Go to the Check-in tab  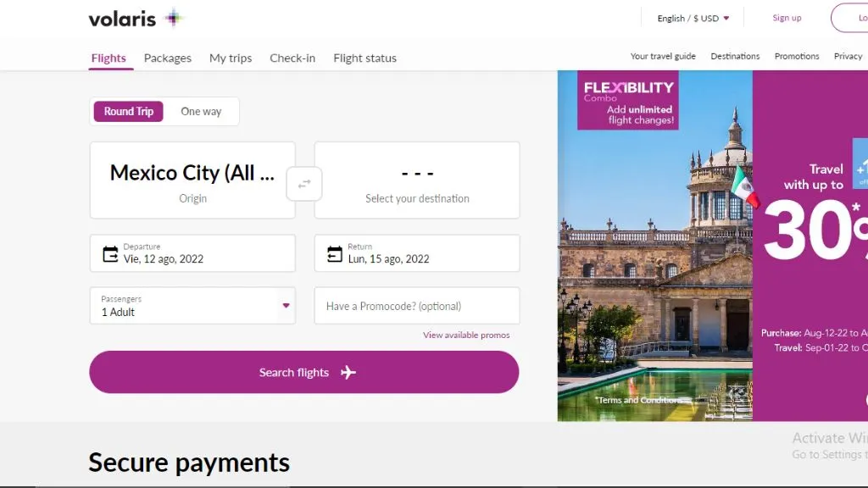coord(292,58)
